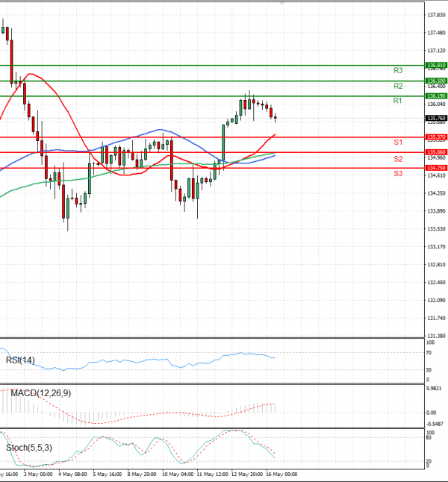448x482 pixels.
Task: Click the Stoch(5,5,3) indicator label
Action: click(x=29, y=448)
